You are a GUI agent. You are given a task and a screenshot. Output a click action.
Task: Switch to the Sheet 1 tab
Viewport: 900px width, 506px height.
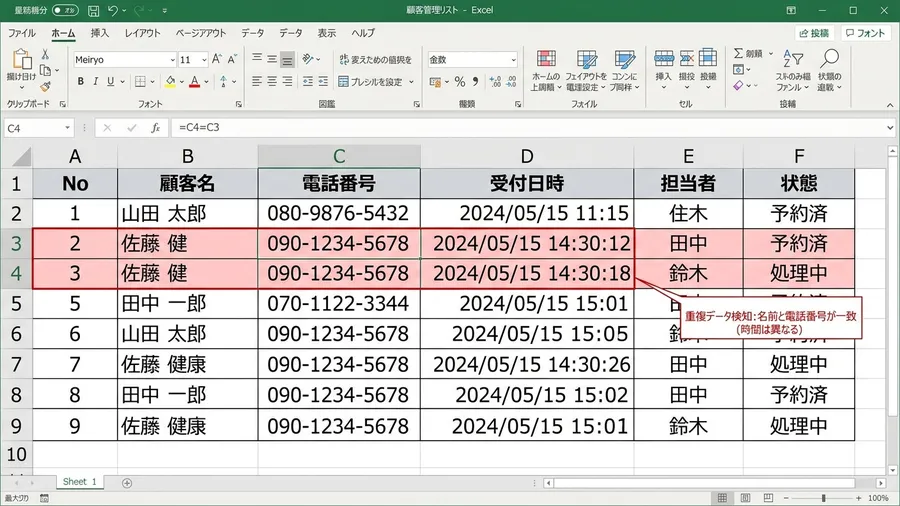[x=80, y=482]
